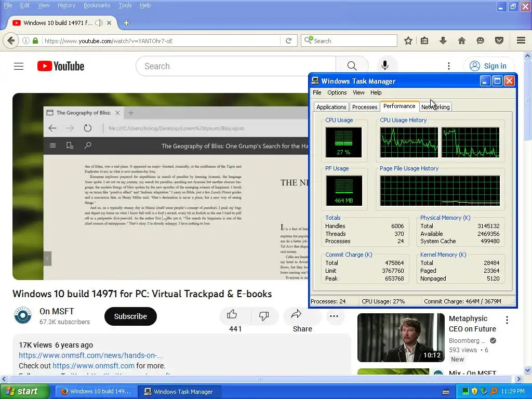Screen dimensions: 532x399
Task: Open the downloads arrow icon
Action: coord(443,41)
